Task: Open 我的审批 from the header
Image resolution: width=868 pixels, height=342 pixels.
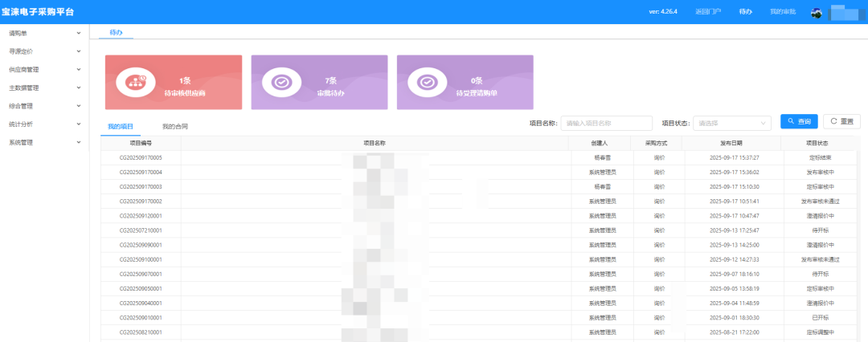Action: [783, 11]
